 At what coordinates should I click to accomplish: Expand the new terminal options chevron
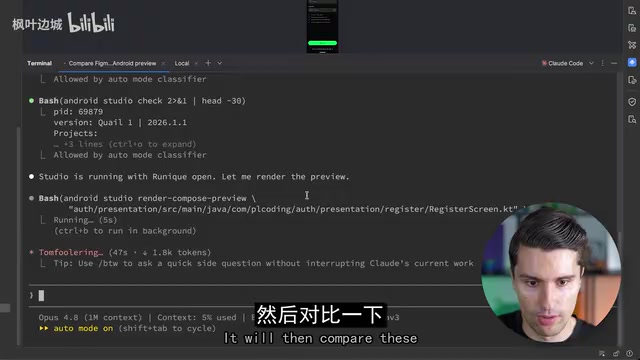pos(220,63)
